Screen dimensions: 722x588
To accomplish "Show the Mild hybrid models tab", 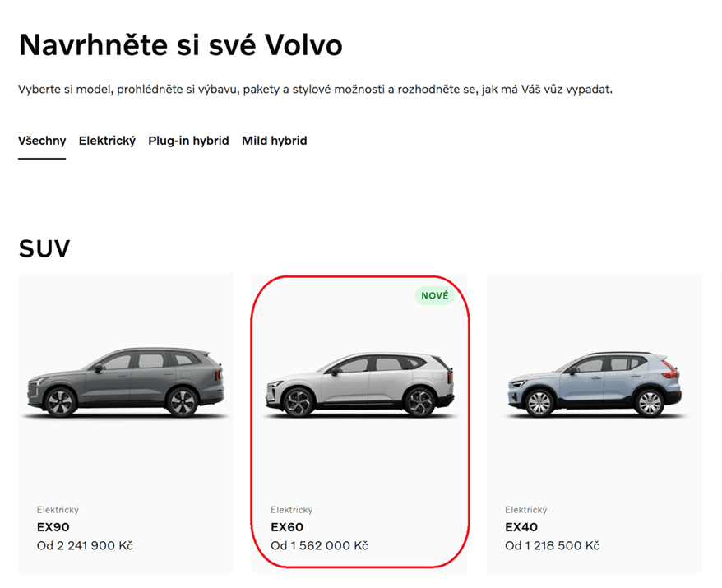I will pos(275,141).
